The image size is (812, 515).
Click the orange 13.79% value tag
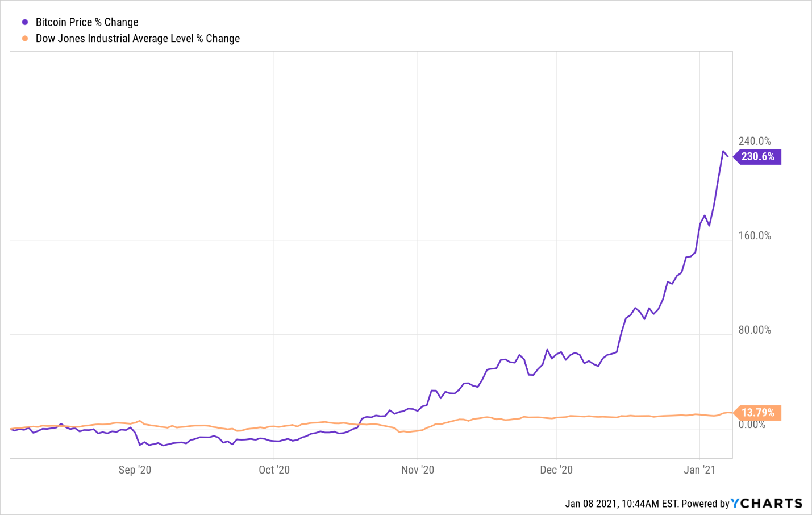click(x=757, y=413)
